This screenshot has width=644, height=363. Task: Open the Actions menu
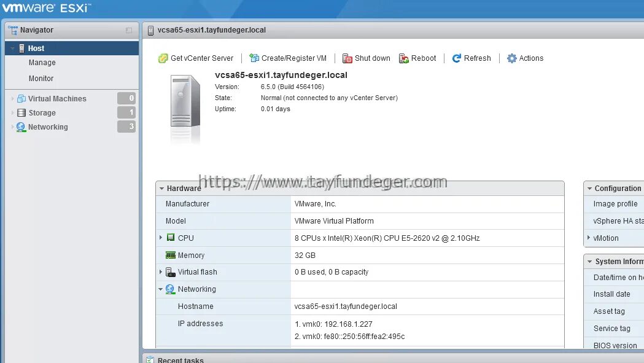tap(525, 58)
